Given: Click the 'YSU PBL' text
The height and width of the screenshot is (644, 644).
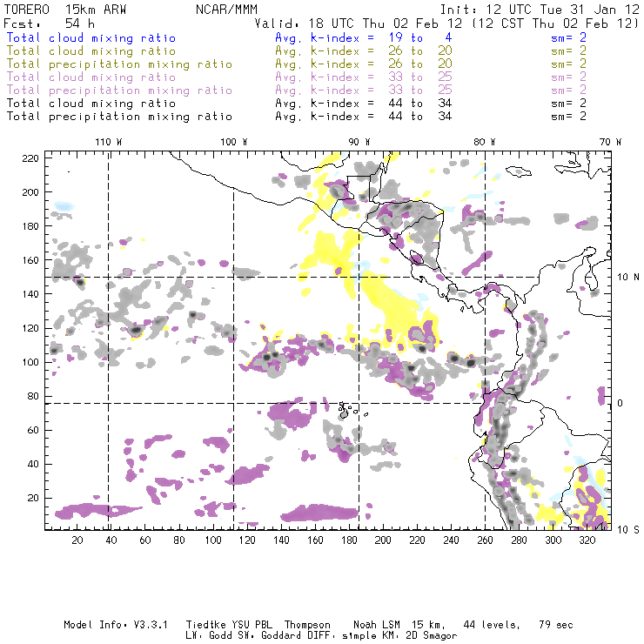Looking at the screenshot, I should coord(252,625).
